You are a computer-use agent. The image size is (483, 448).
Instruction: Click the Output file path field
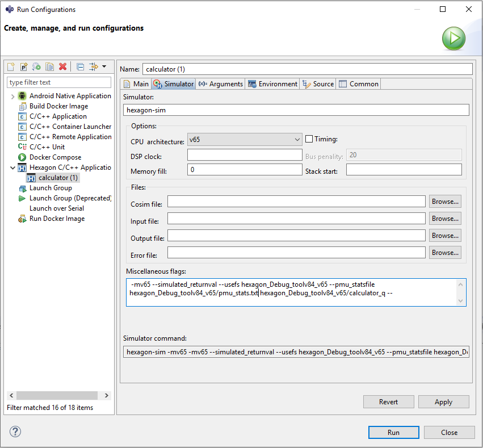point(296,236)
